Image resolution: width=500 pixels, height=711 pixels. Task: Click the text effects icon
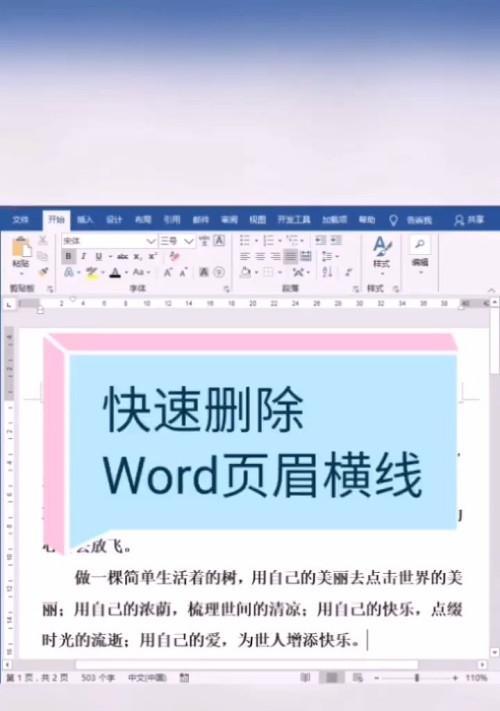tap(69, 273)
